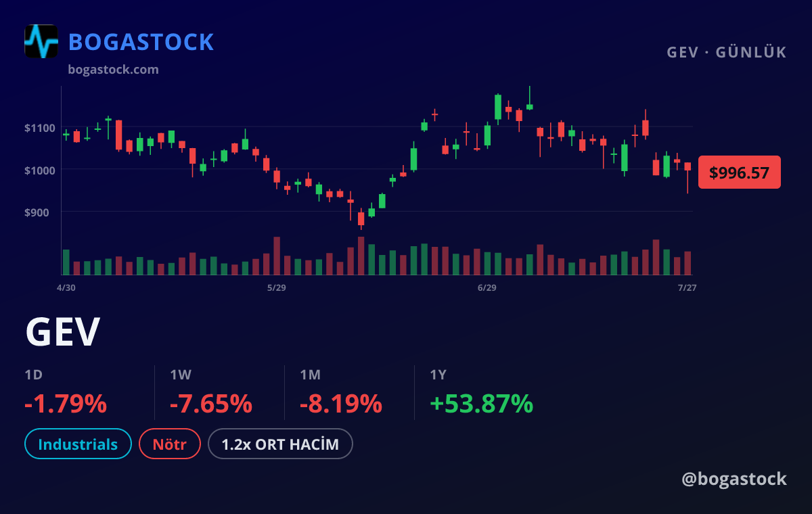Click the GEV · GÜNLÜK chart label
This screenshot has width=812, height=514.
click(x=727, y=52)
